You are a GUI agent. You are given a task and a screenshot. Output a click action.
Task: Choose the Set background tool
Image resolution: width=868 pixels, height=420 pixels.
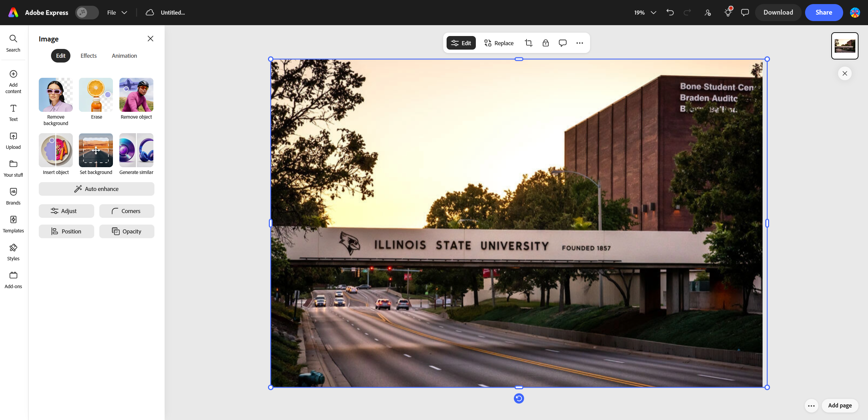tap(96, 154)
